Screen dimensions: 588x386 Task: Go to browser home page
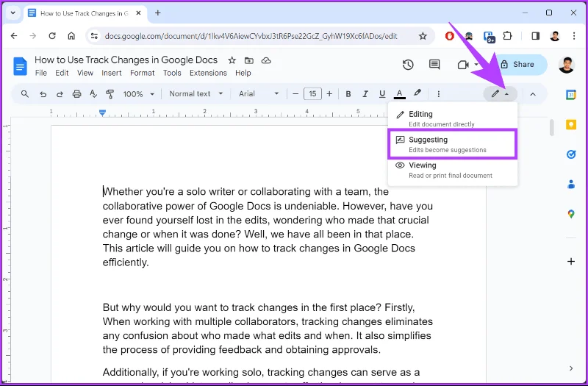[71, 36]
